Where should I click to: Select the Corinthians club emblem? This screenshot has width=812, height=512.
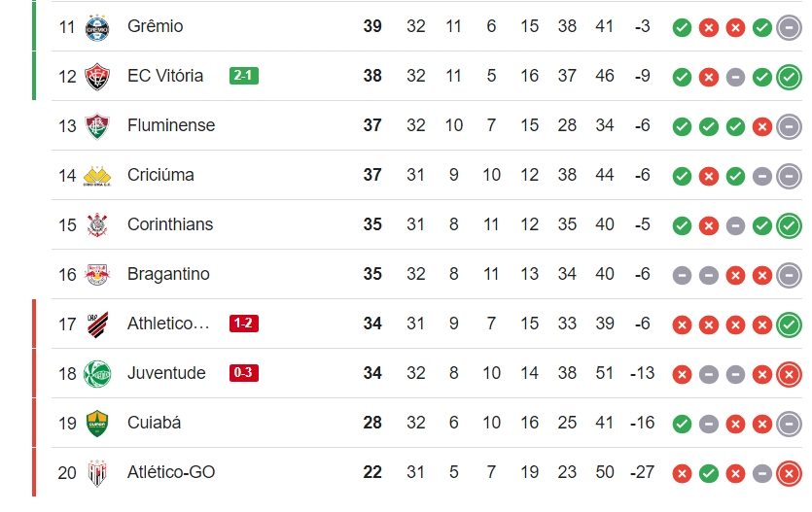tap(97, 225)
